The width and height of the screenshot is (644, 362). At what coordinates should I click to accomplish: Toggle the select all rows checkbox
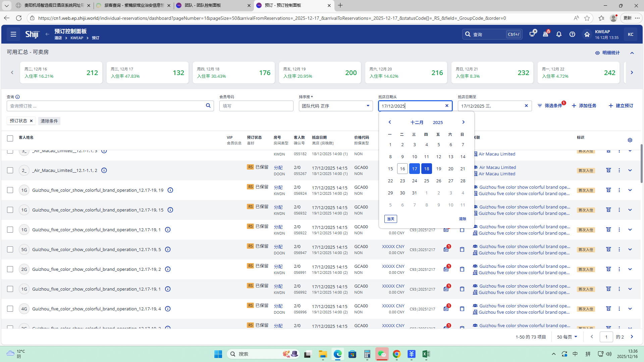point(10,138)
